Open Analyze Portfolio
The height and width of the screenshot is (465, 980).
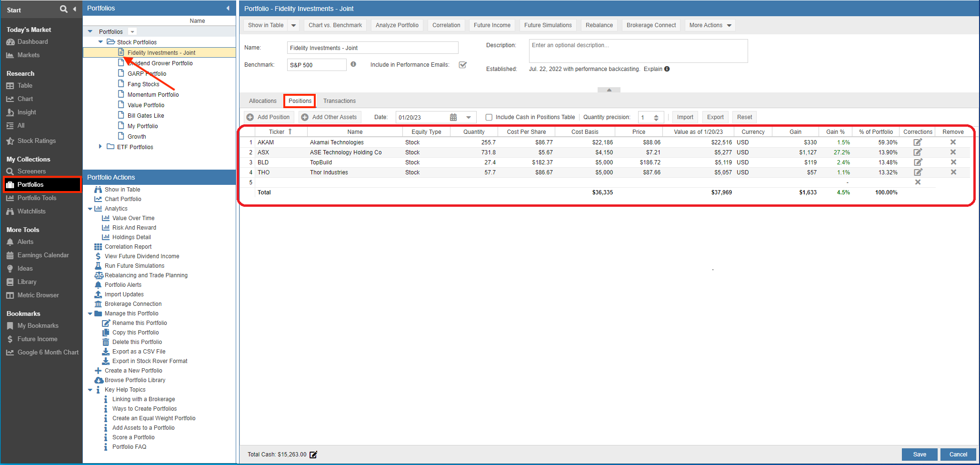pos(397,25)
